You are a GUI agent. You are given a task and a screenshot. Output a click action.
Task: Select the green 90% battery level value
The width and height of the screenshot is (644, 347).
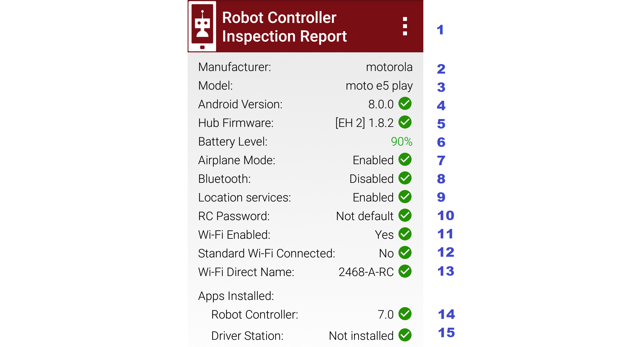pos(401,142)
